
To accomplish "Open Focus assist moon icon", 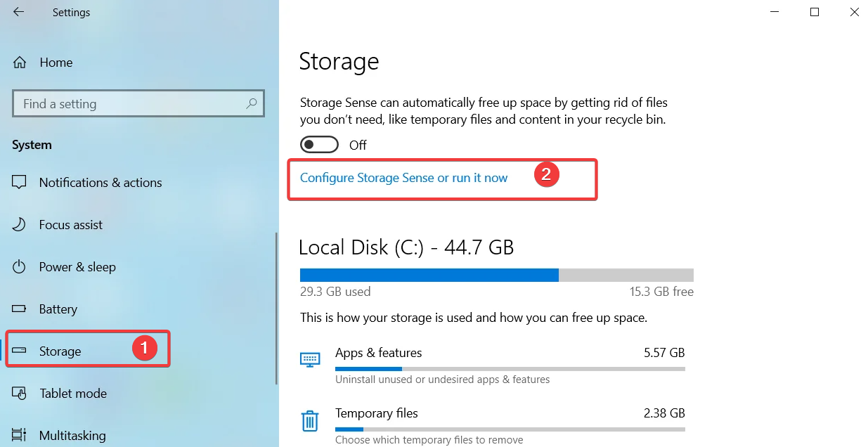I will (20, 224).
